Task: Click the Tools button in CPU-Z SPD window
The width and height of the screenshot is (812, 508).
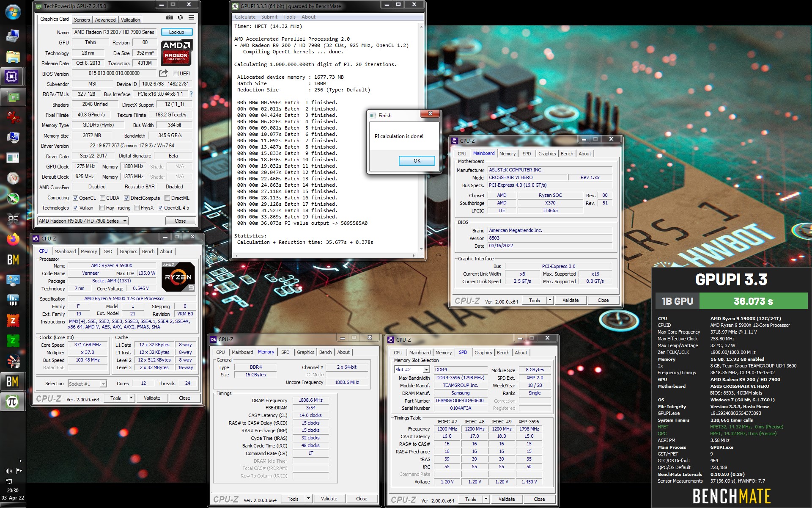Action: pyautogui.click(x=470, y=499)
